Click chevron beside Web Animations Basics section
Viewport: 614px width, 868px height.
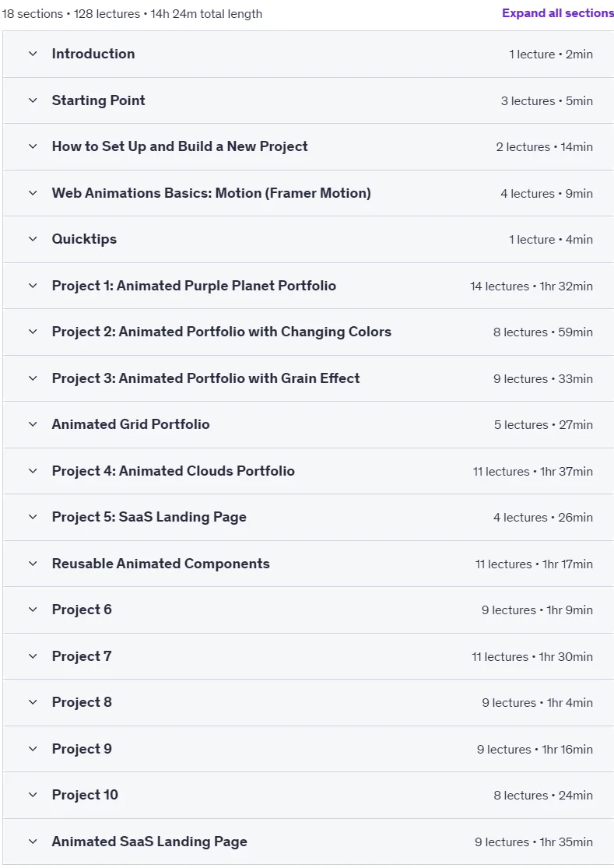33,192
